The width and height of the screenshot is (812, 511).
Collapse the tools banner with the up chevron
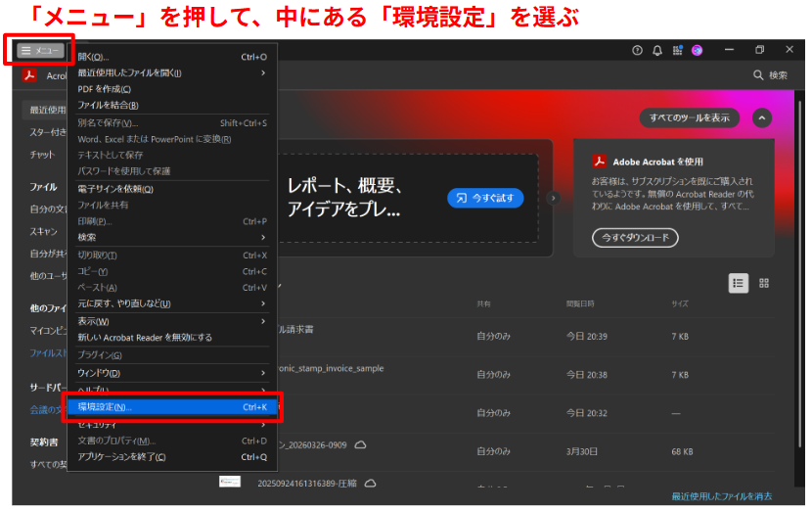[x=762, y=118]
